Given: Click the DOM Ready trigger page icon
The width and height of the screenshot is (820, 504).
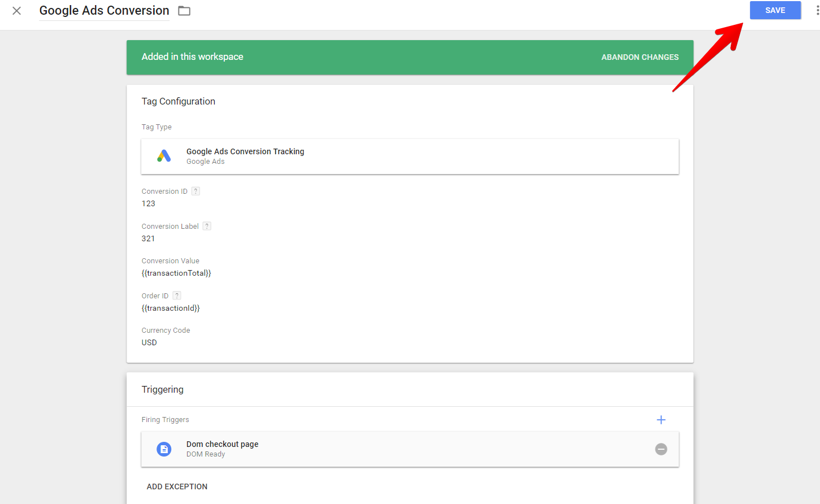Looking at the screenshot, I should 164,449.
